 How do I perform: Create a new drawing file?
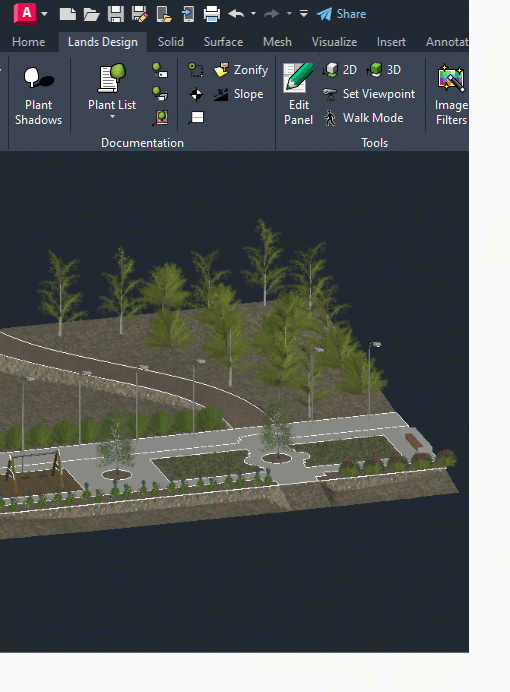coord(68,14)
